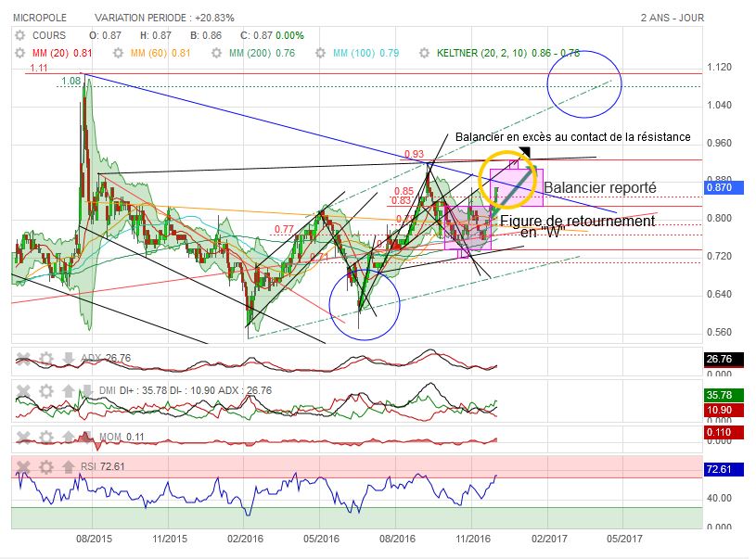Image resolution: width=756 pixels, height=559 pixels.
Task: Click the 0.640 price axis label
Action: (x=719, y=294)
